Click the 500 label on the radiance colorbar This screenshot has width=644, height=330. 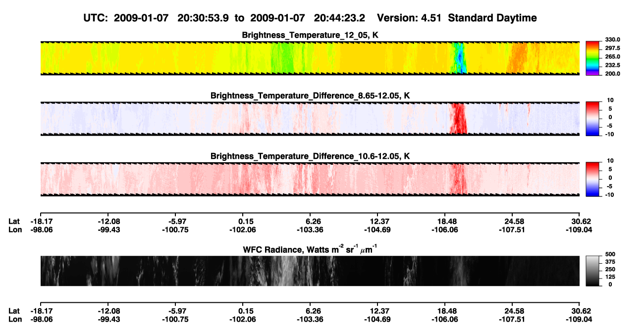pyautogui.click(x=610, y=254)
